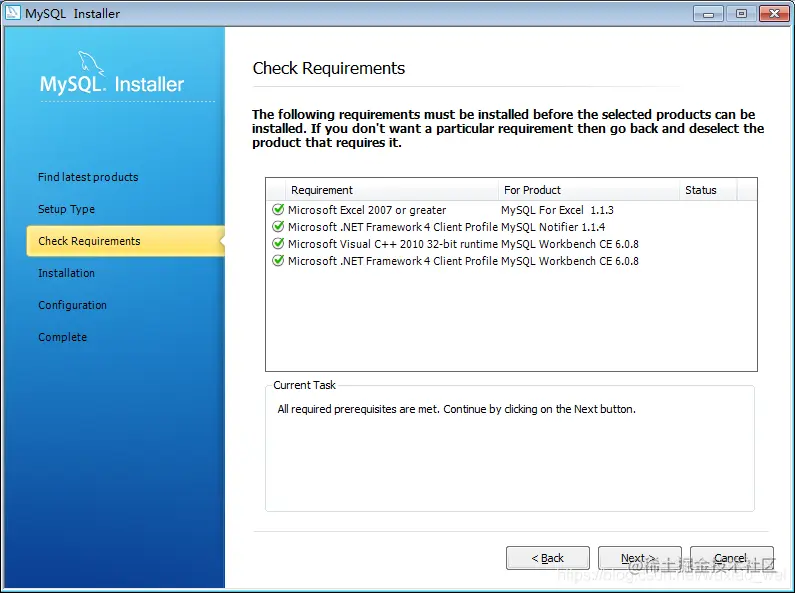Screen dimensions: 795x593
Task: Cancel the MySQL installation
Action: point(732,558)
